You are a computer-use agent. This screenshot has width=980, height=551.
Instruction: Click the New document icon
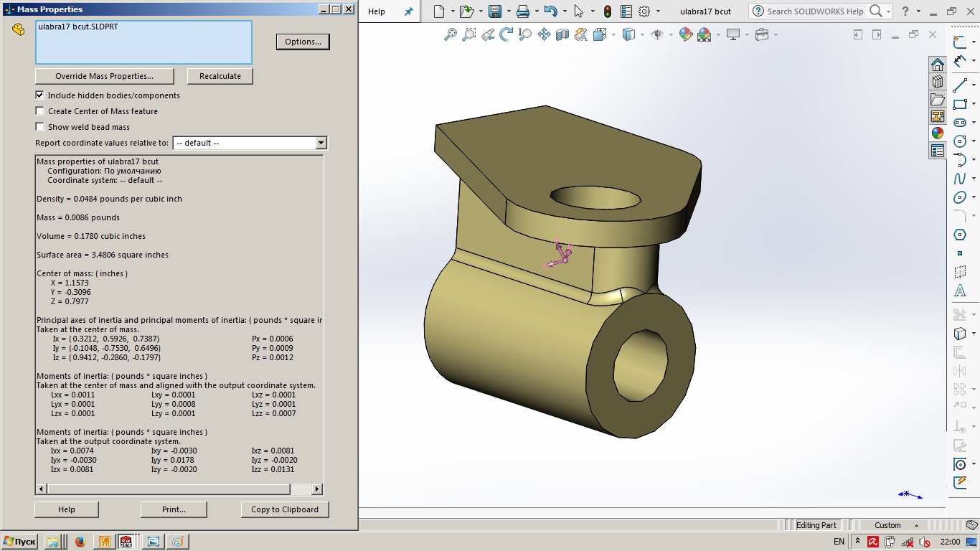point(439,11)
